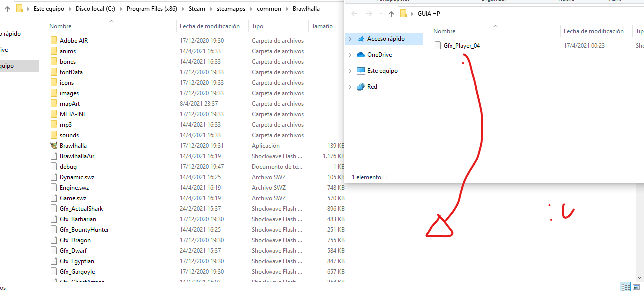Select the sounds folder icon
The image size is (644, 291).
pos(54,135)
